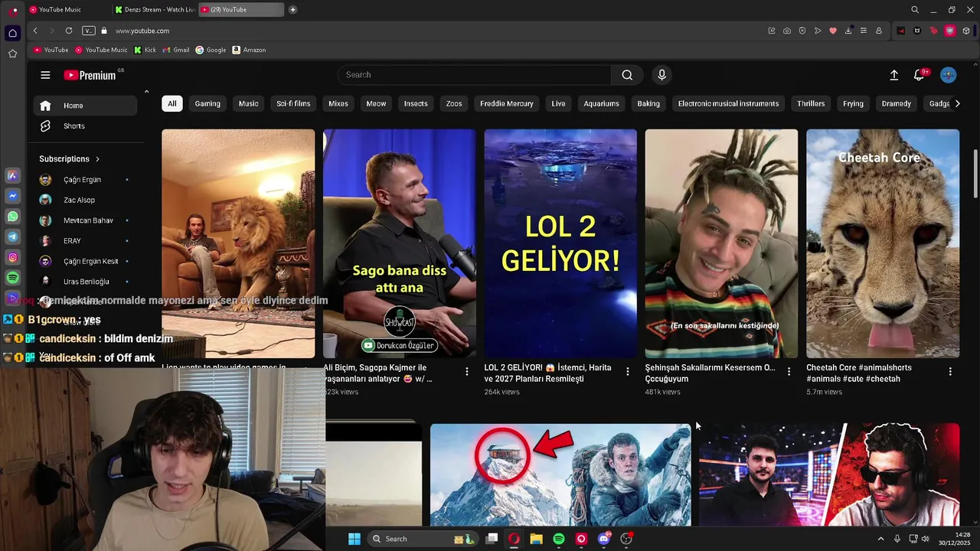The height and width of the screenshot is (551, 980).
Task: Open the browser profile icon
Action: [879, 31]
